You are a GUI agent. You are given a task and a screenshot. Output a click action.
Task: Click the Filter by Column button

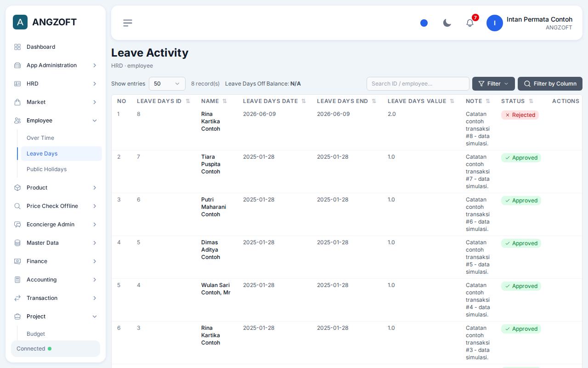[x=550, y=84]
